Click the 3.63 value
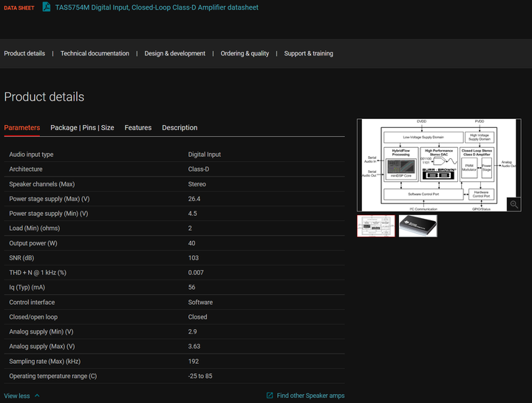Image resolution: width=532 pixels, height=403 pixels. (194, 346)
